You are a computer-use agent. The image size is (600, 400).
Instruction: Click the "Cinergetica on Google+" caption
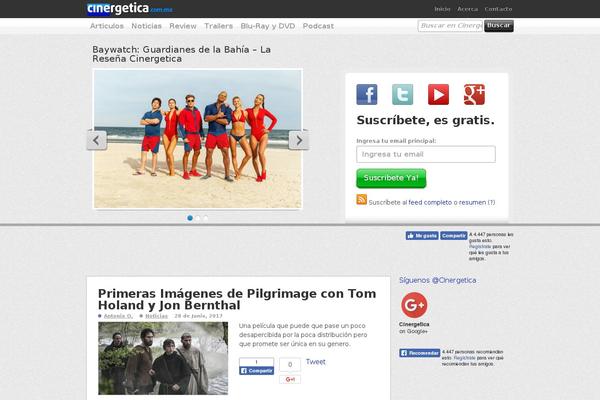pyautogui.click(x=414, y=328)
